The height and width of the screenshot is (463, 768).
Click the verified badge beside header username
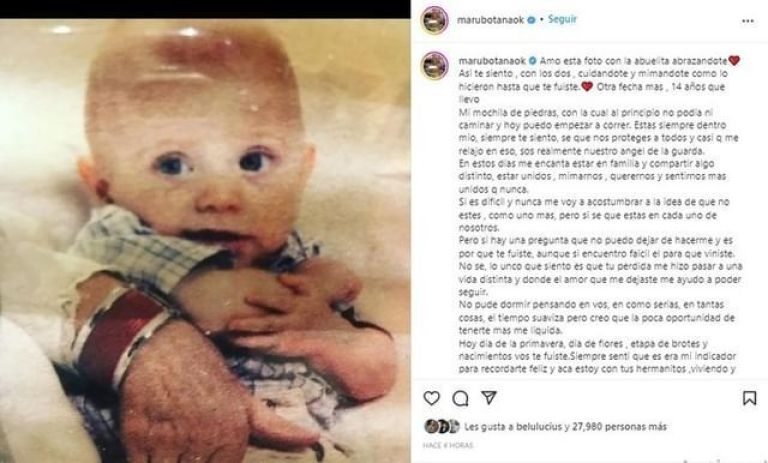(x=531, y=20)
